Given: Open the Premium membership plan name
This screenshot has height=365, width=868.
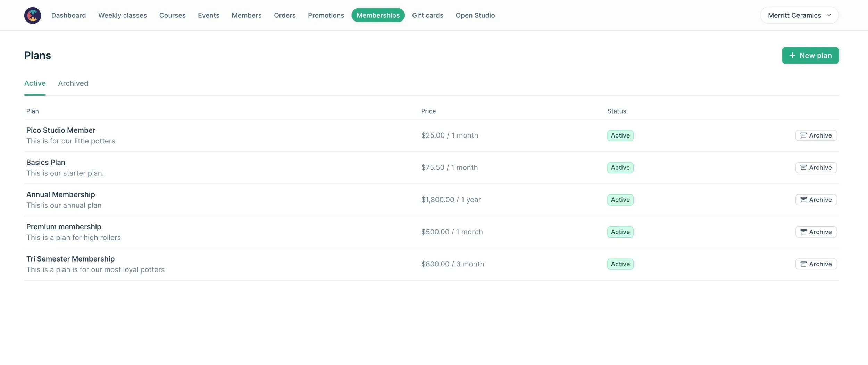Looking at the screenshot, I should 64,227.
